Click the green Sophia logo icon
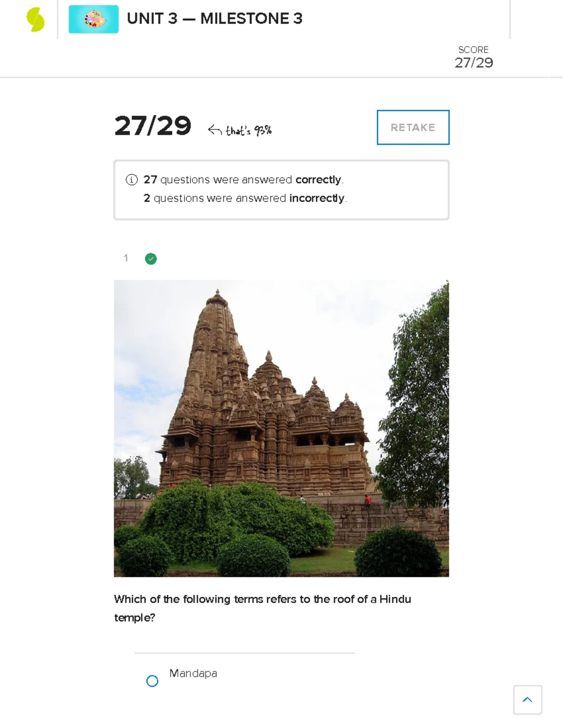The image size is (563, 728). 35,20
